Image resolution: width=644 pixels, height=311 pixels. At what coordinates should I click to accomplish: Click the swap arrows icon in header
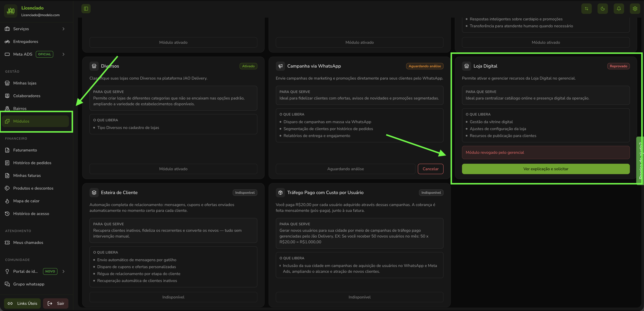pos(586,9)
